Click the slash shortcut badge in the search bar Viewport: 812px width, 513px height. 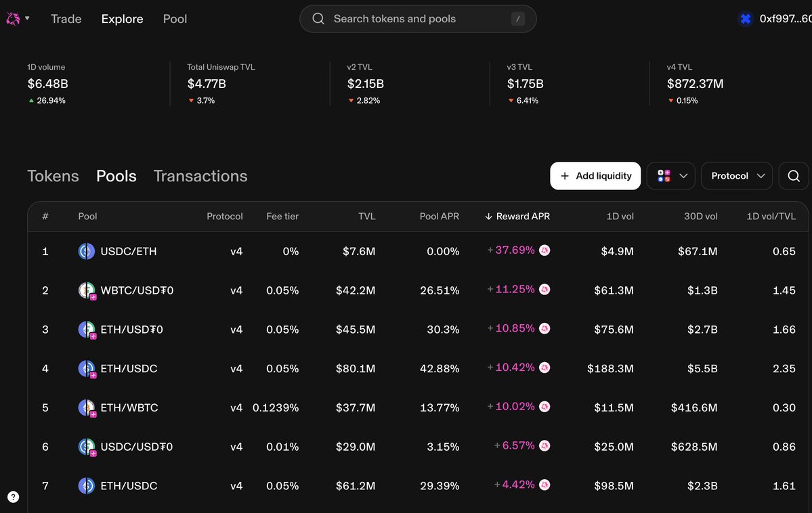tap(518, 19)
